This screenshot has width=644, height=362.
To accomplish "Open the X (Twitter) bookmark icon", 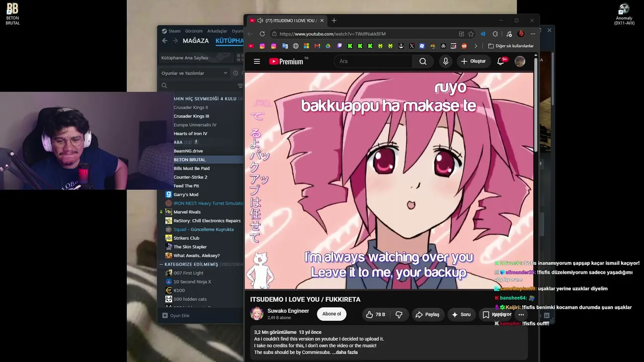I will (x=412, y=46).
